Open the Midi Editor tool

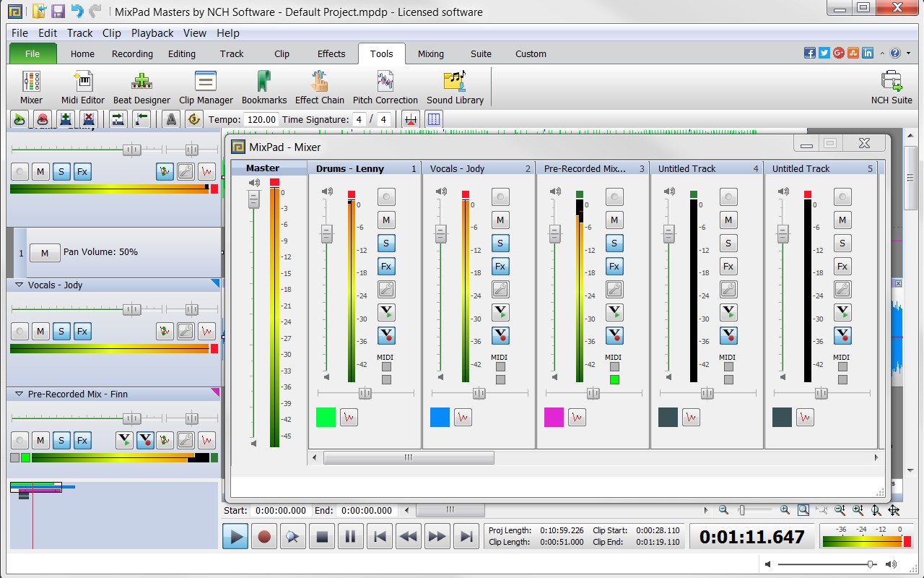[x=83, y=87]
